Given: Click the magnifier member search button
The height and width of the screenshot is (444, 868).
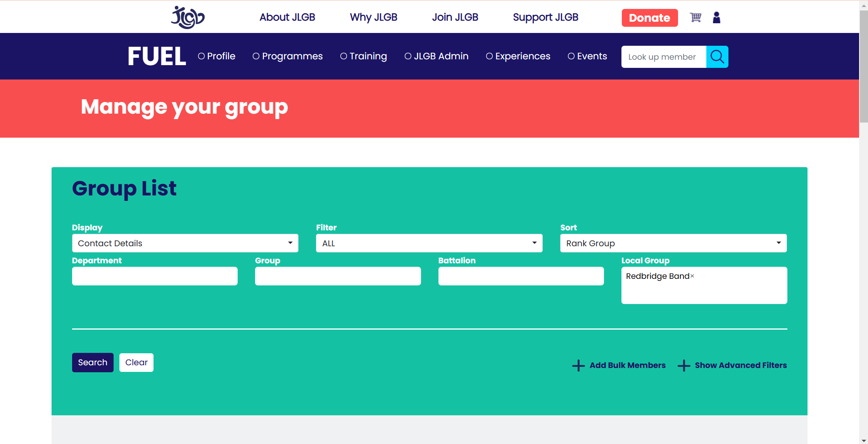Looking at the screenshot, I should pos(717,57).
